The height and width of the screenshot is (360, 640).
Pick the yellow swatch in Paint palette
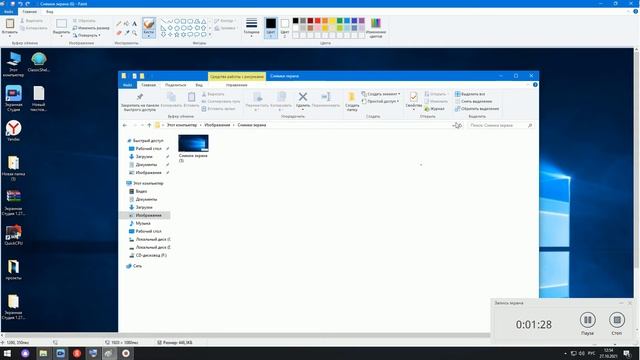pos(332,20)
